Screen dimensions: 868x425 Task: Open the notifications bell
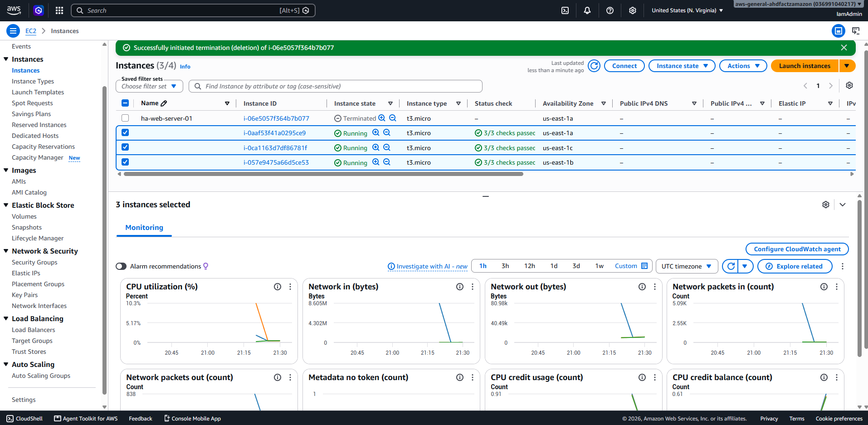587,10
